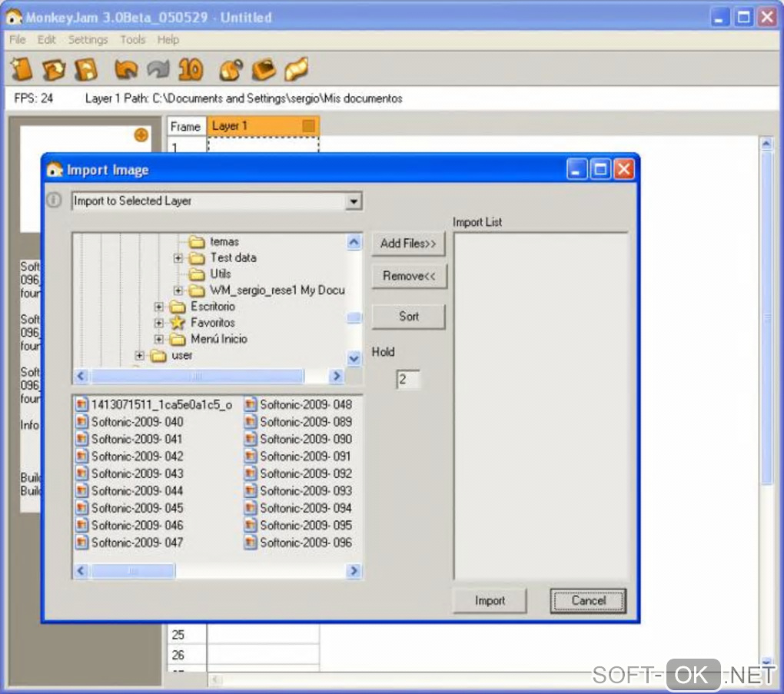Click the New project toolbar icon
Screen dimensions: 784x694
click(22, 69)
